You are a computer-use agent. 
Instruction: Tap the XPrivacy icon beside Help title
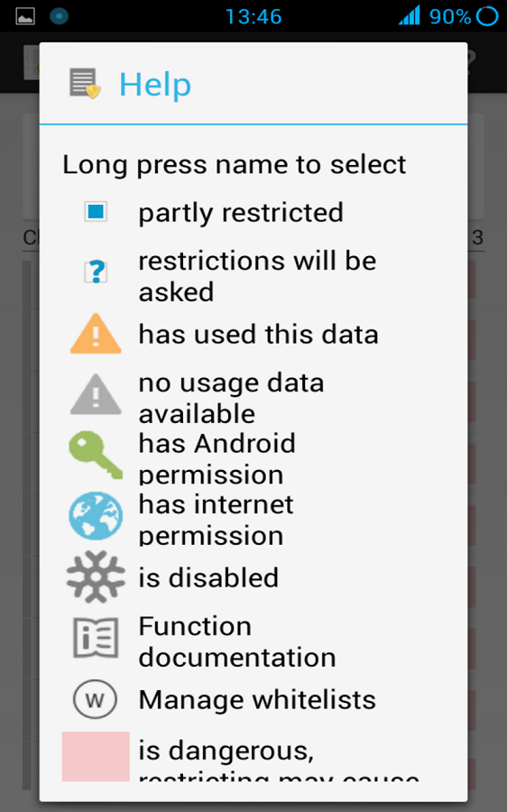[x=85, y=83]
